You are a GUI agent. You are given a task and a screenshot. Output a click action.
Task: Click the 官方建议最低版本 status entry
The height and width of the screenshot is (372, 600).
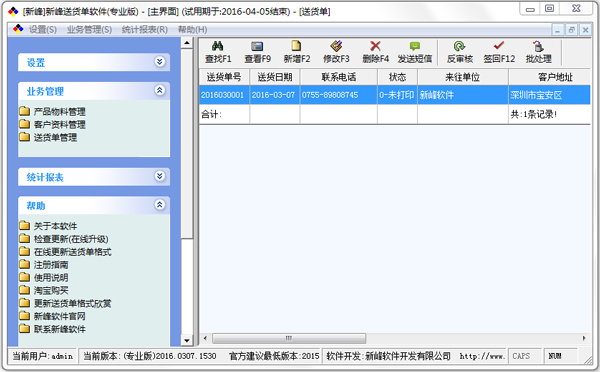pos(274,356)
